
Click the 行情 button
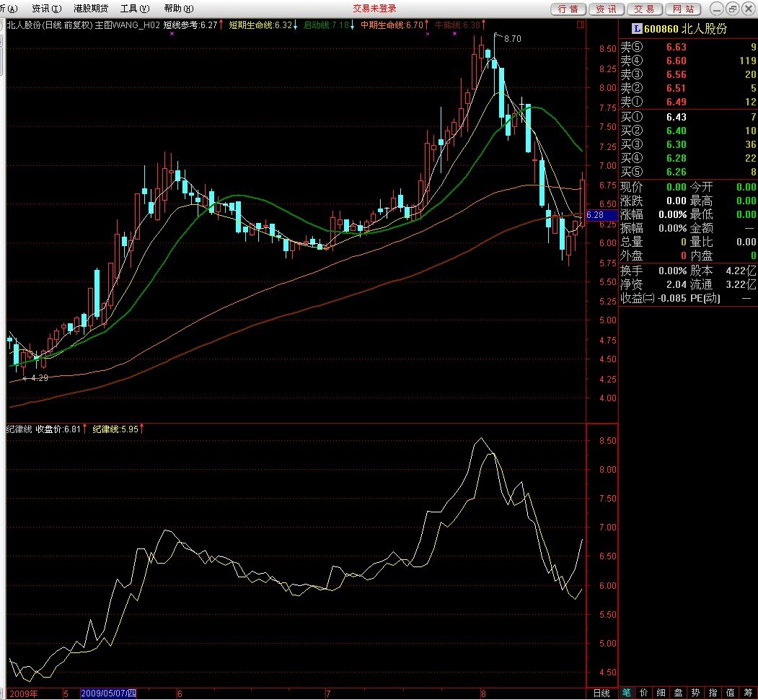point(568,9)
